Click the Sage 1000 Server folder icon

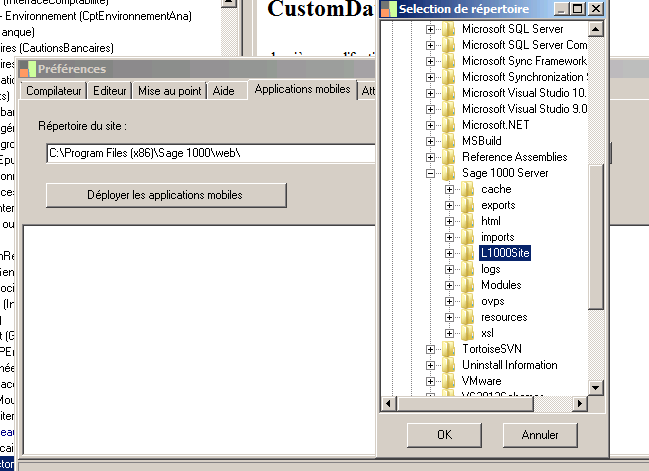(448, 173)
